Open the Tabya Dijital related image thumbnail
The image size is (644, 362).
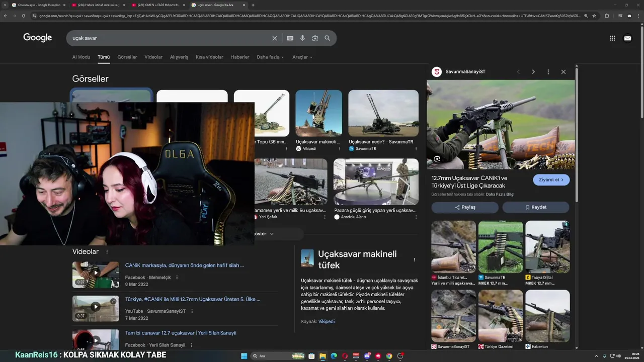tap(547, 247)
